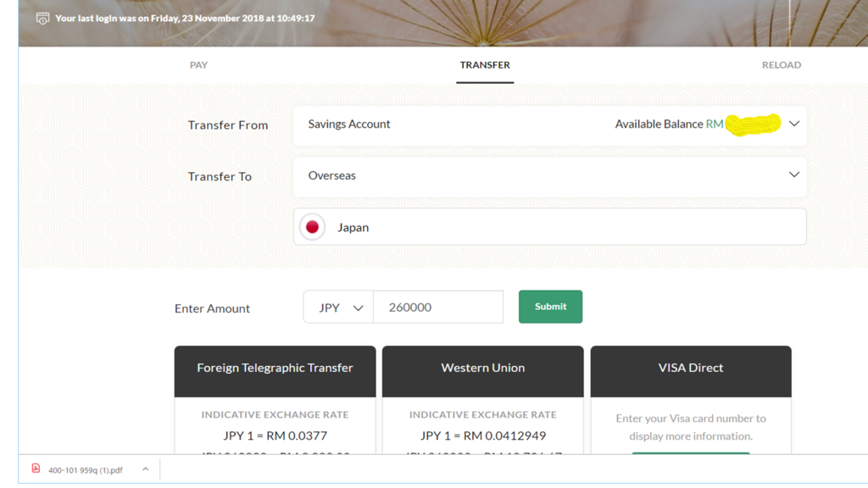Open the 400-101 959q (1).pdf download

coord(86,470)
